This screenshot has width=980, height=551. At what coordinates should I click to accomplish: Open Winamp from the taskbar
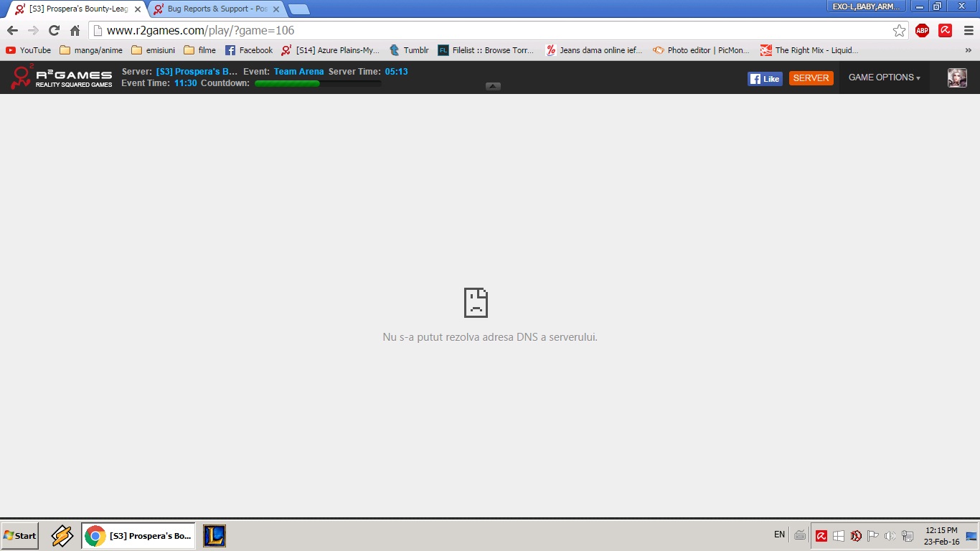tap(62, 536)
